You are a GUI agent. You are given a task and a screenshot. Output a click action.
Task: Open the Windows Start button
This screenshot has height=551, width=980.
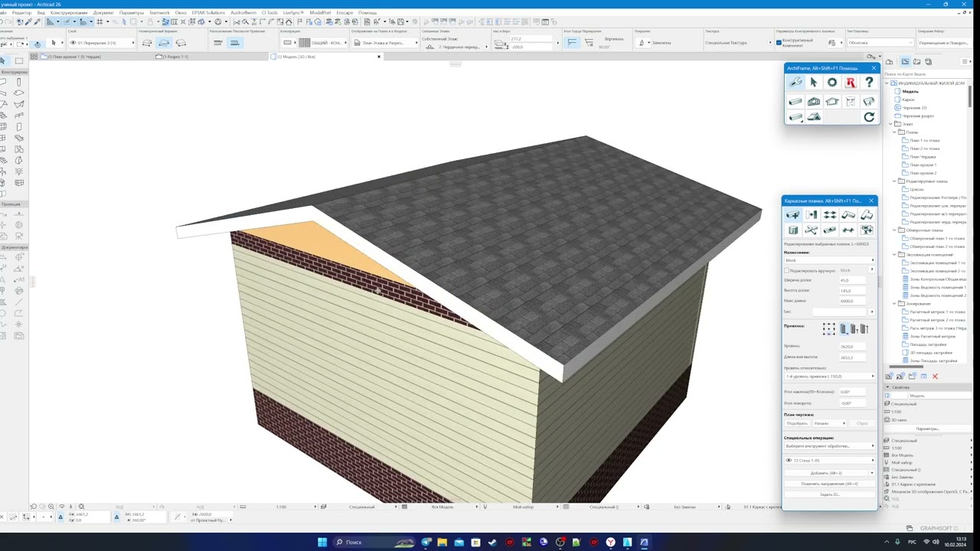(322, 543)
